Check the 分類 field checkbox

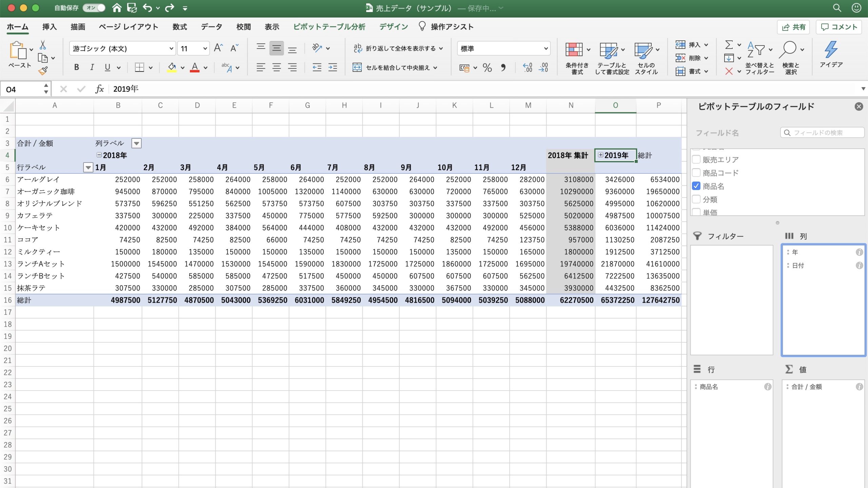(x=696, y=199)
